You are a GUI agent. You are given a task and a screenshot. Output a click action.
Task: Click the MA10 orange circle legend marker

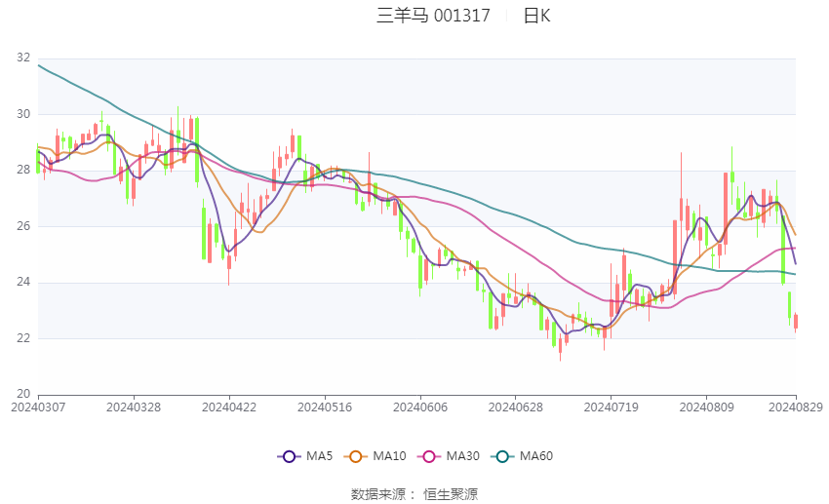[x=355, y=456]
